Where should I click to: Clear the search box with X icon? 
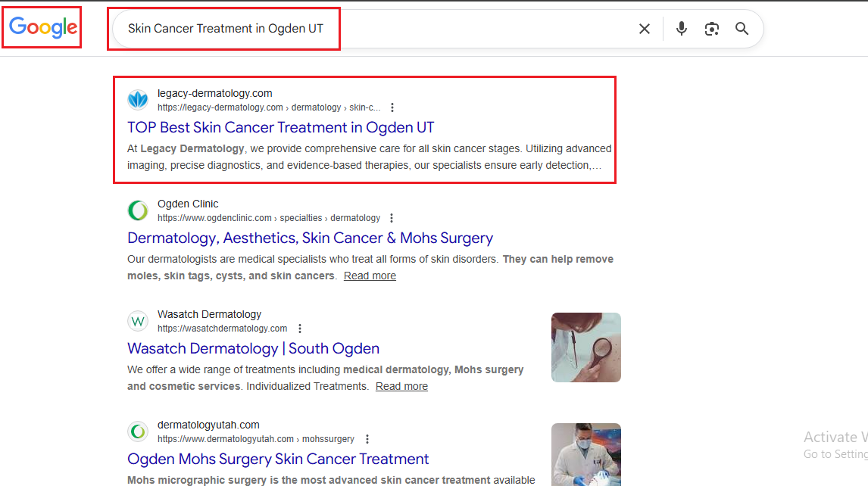coord(644,29)
